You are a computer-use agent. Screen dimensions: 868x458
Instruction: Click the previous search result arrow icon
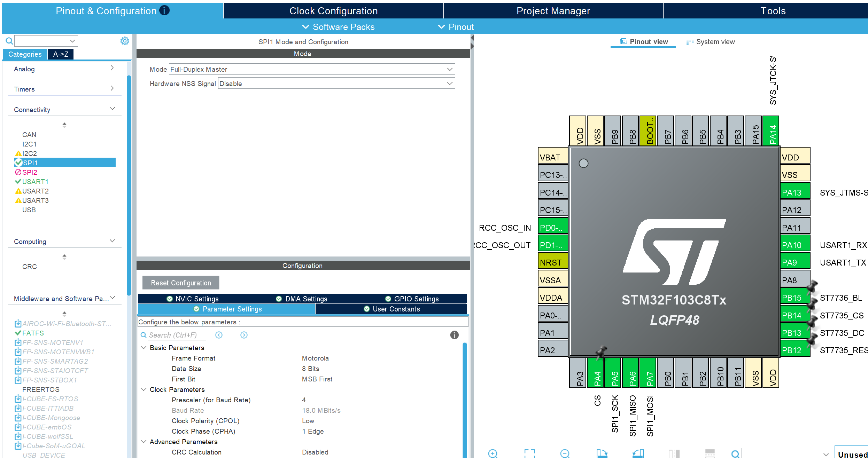pyautogui.click(x=219, y=335)
